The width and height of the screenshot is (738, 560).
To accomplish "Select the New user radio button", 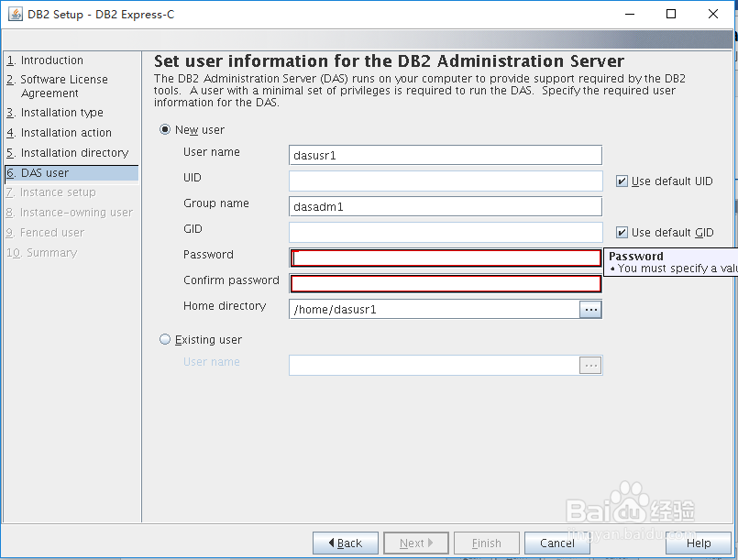I will coord(165,129).
